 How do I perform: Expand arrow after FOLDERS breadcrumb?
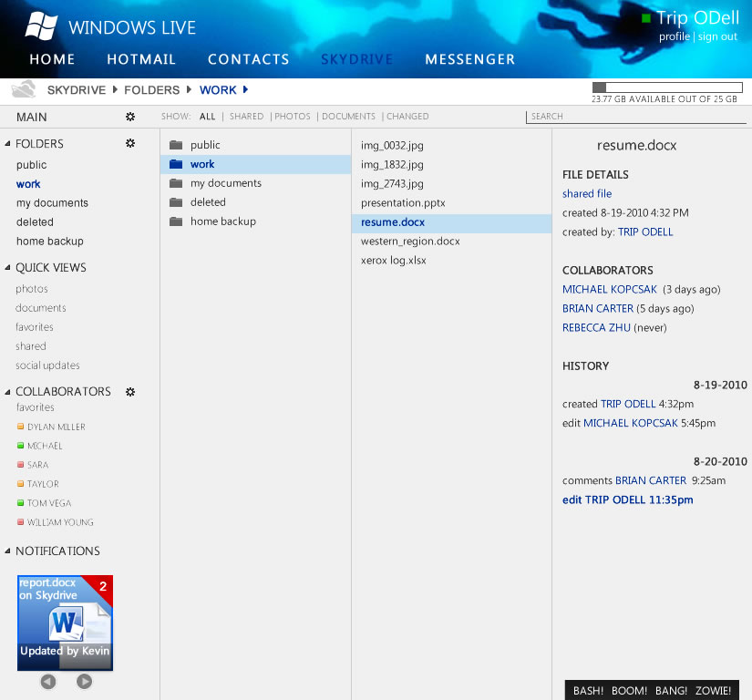[x=189, y=89]
